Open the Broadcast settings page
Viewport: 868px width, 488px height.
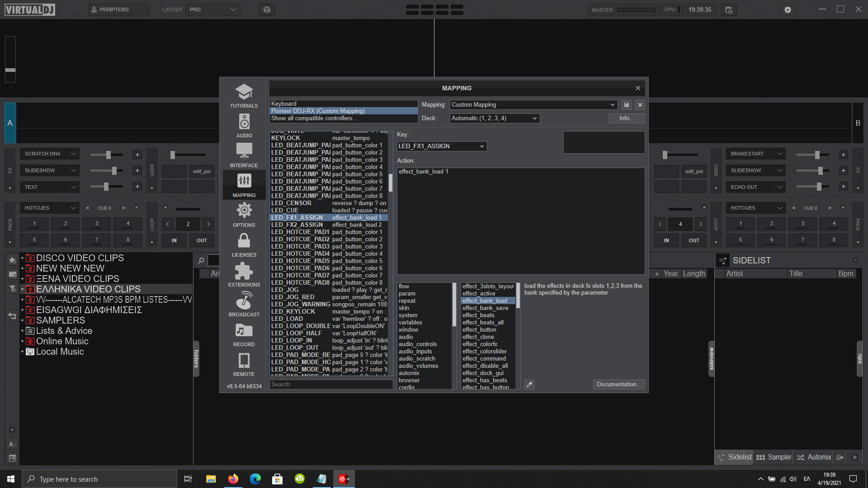click(x=244, y=304)
